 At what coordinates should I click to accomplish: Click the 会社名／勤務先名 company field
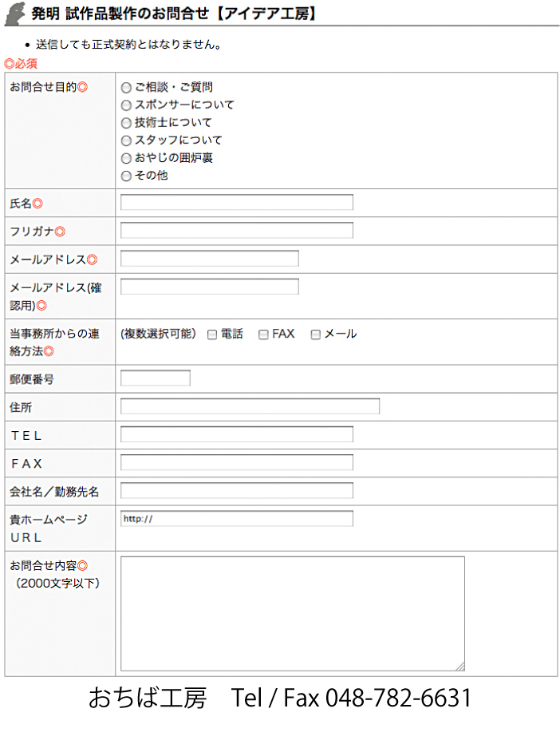pyautogui.click(x=236, y=490)
